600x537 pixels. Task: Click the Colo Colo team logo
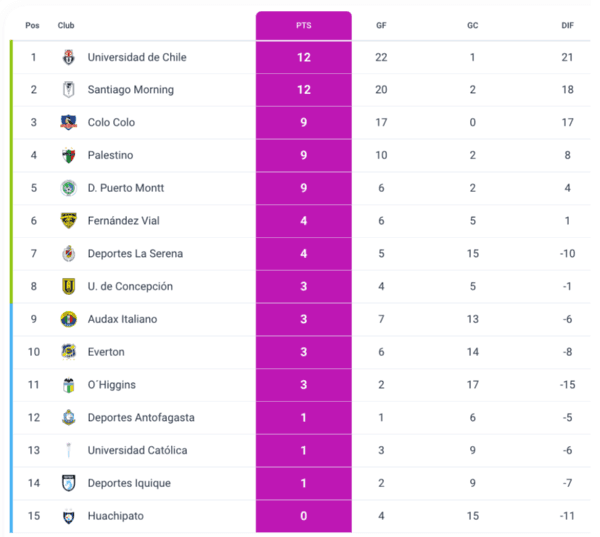coord(68,123)
